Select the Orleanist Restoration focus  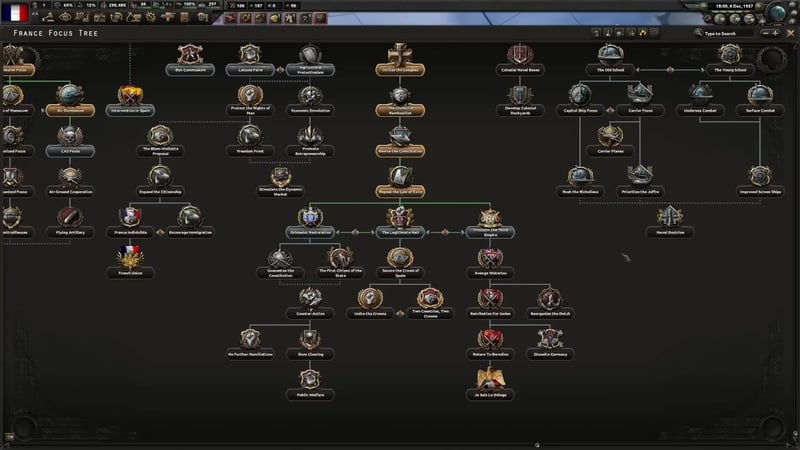(310, 222)
